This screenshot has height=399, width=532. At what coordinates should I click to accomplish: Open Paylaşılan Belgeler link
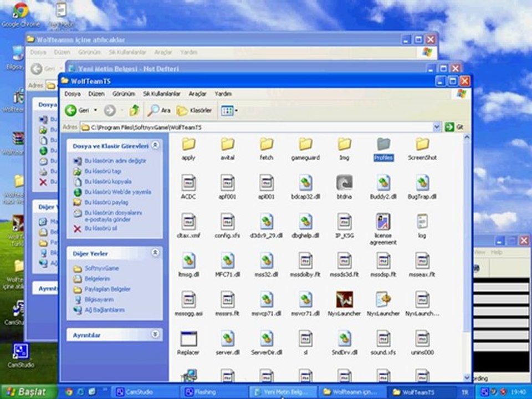point(107,289)
